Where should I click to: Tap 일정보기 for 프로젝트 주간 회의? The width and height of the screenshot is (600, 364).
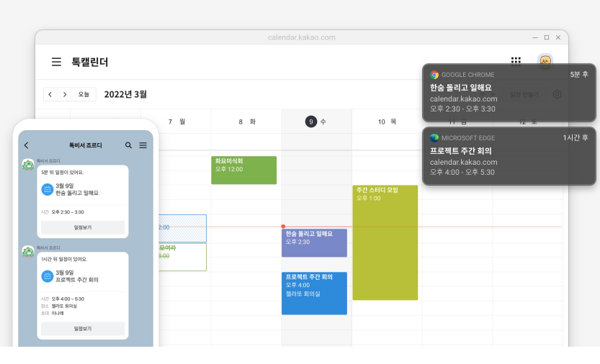[x=83, y=329]
